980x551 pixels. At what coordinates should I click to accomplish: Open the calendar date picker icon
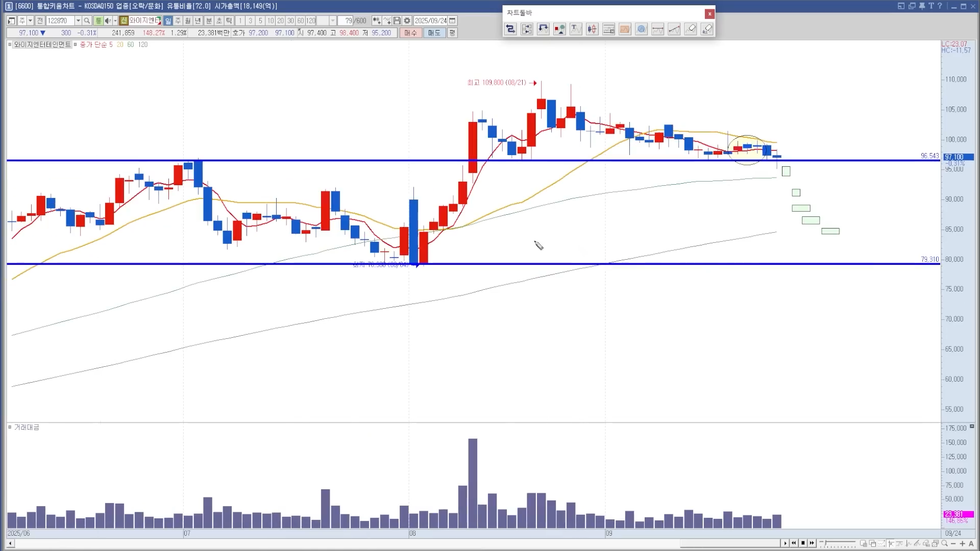click(x=452, y=21)
